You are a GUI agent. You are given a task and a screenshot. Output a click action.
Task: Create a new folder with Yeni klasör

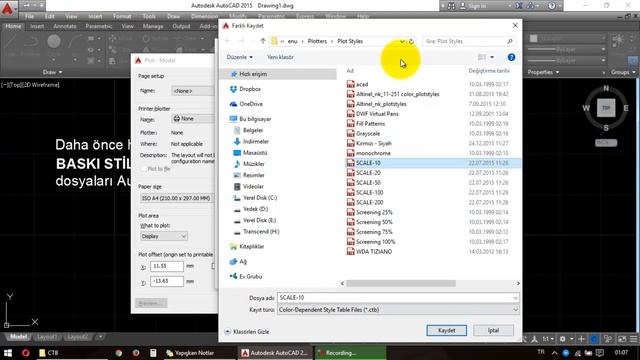(x=280, y=57)
